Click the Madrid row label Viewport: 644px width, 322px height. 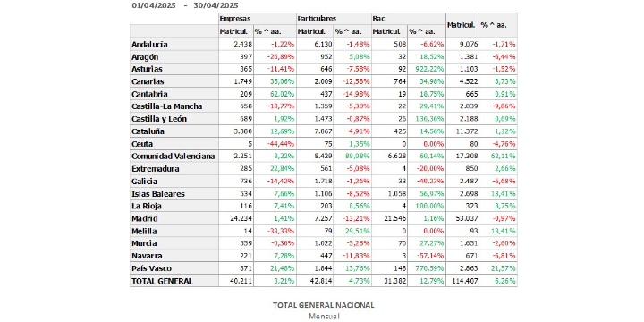click(145, 218)
